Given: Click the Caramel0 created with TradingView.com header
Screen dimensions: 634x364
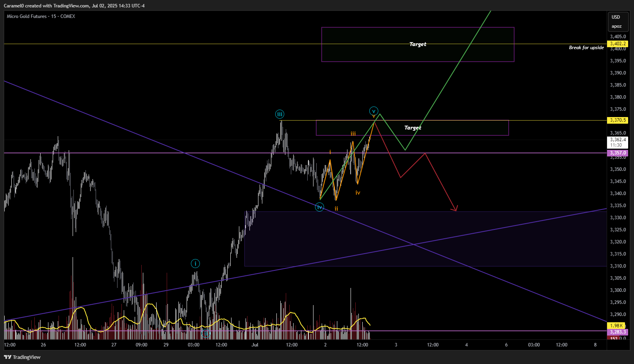Looking at the screenshot, I should coord(74,6).
